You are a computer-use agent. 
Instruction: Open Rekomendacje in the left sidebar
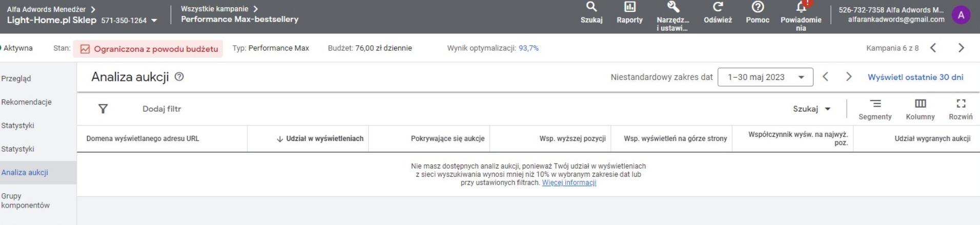click(x=26, y=102)
